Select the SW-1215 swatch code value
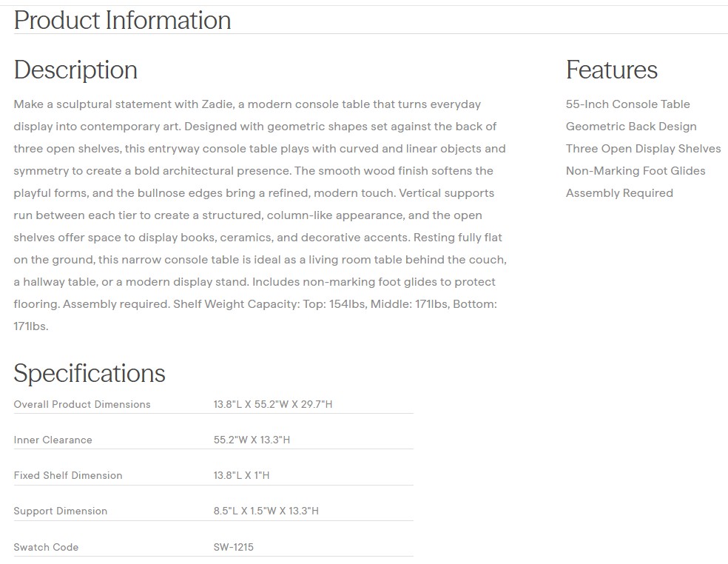This screenshot has width=728, height=564. 233,547
